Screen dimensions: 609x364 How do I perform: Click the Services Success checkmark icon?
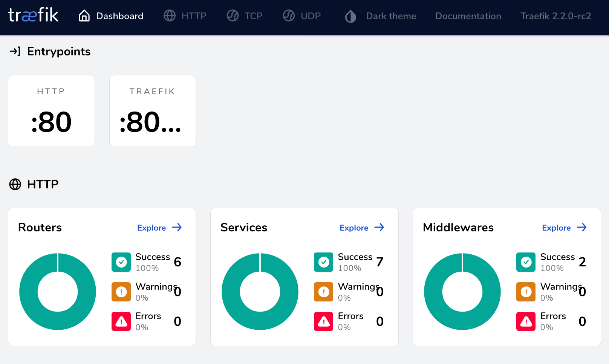(324, 262)
